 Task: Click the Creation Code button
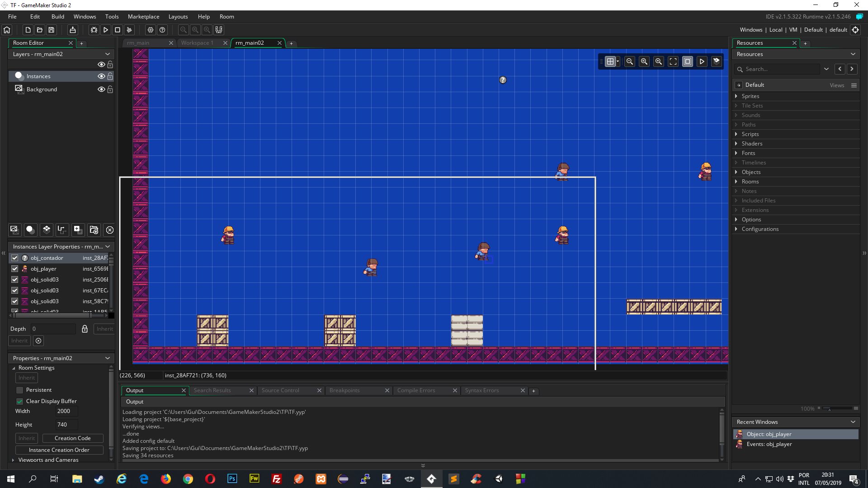[72, 438]
